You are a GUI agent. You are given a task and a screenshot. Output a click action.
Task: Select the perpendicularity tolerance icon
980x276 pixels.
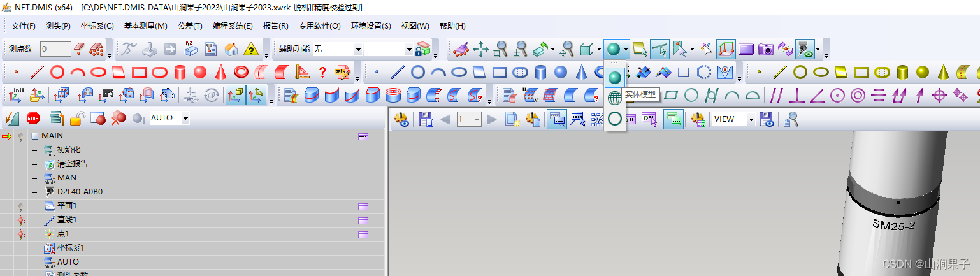click(x=796, y=96)
